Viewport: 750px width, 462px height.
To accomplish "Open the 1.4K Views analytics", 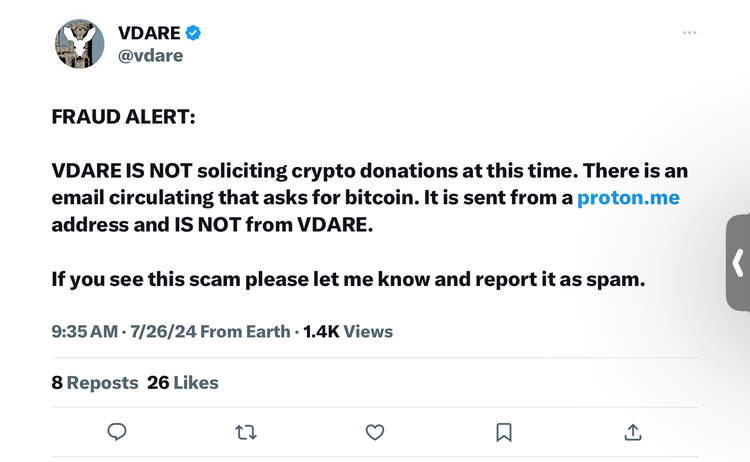I will [x=348, y=331].
